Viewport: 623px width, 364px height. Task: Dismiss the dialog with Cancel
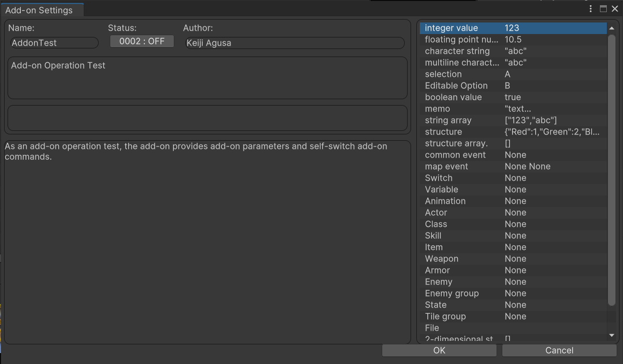tap(558, 350)
